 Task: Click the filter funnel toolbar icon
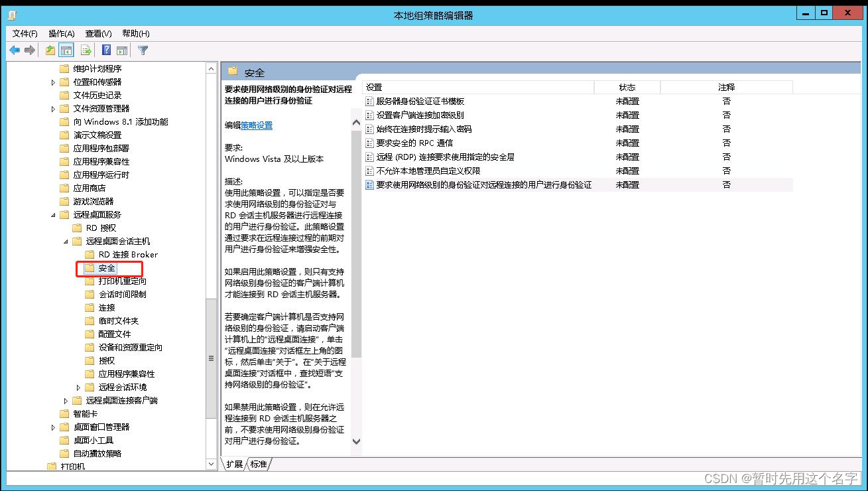(142, 50)
